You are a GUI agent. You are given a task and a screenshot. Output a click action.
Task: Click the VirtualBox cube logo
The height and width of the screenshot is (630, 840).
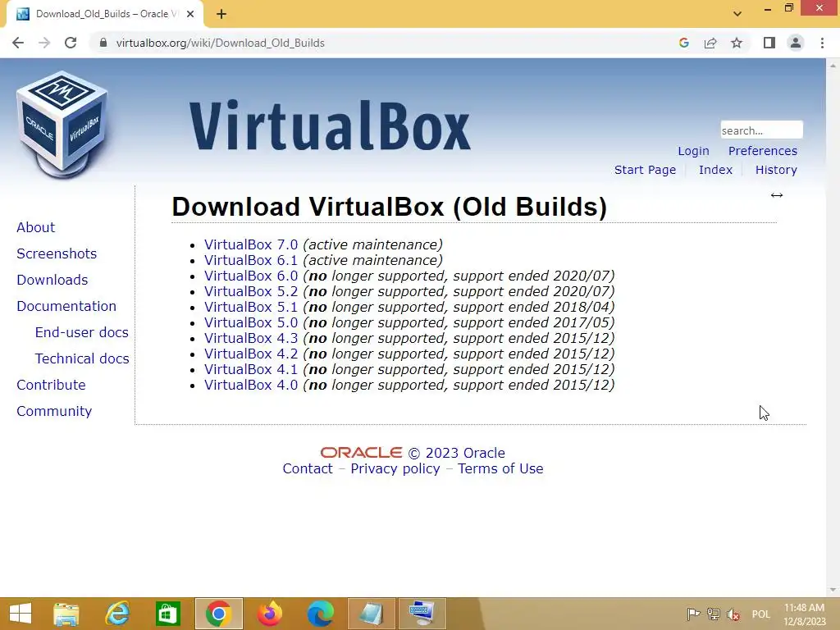click(62, 125)
